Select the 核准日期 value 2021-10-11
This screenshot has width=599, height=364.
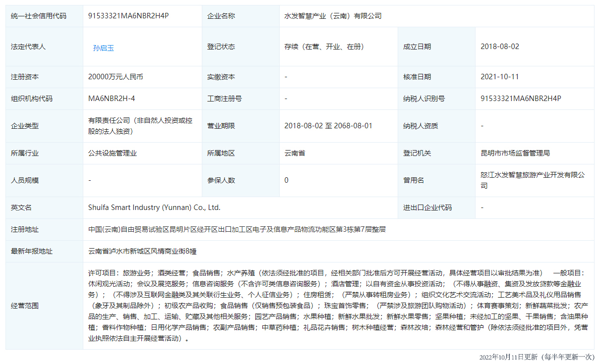point(500,77)
